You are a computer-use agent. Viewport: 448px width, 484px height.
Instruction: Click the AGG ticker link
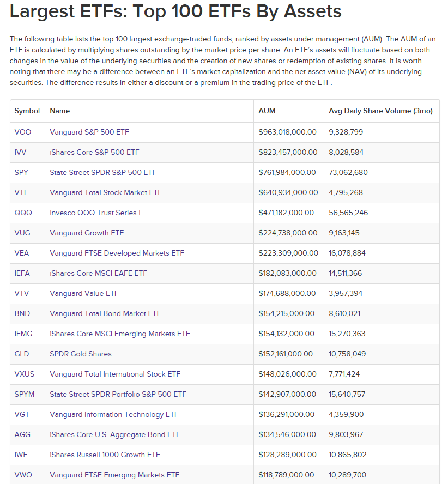pos(22,434)
